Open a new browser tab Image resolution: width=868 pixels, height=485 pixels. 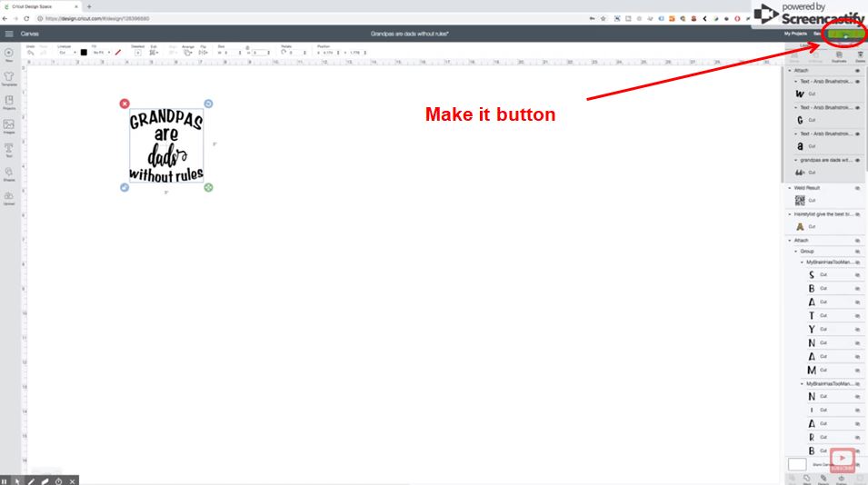89,6
